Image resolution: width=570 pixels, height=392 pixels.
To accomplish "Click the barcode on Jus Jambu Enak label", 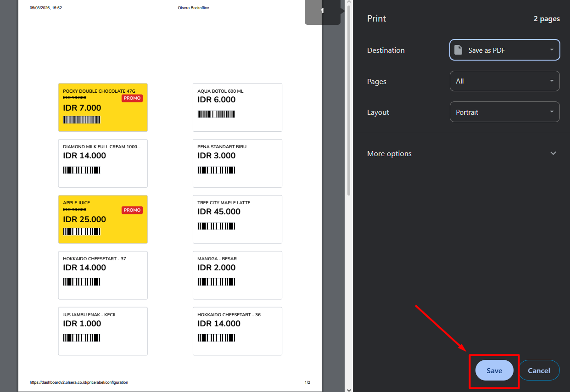I will (x=82, y=338).
